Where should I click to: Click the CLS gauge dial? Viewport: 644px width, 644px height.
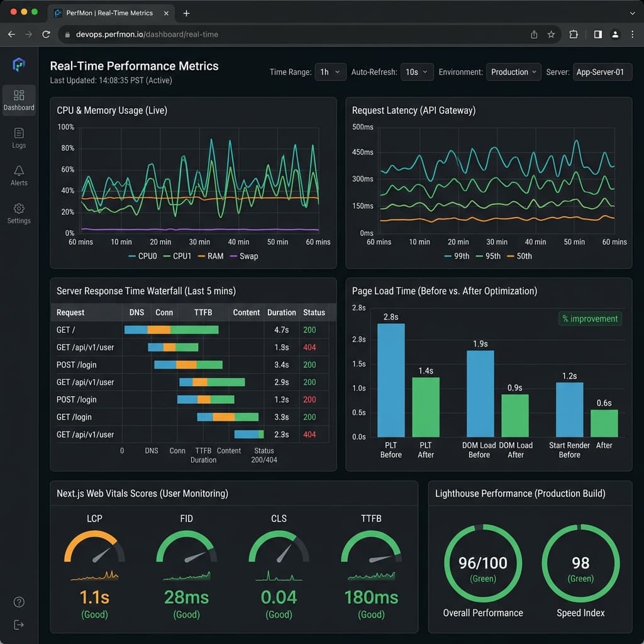[x=279, y=547]
